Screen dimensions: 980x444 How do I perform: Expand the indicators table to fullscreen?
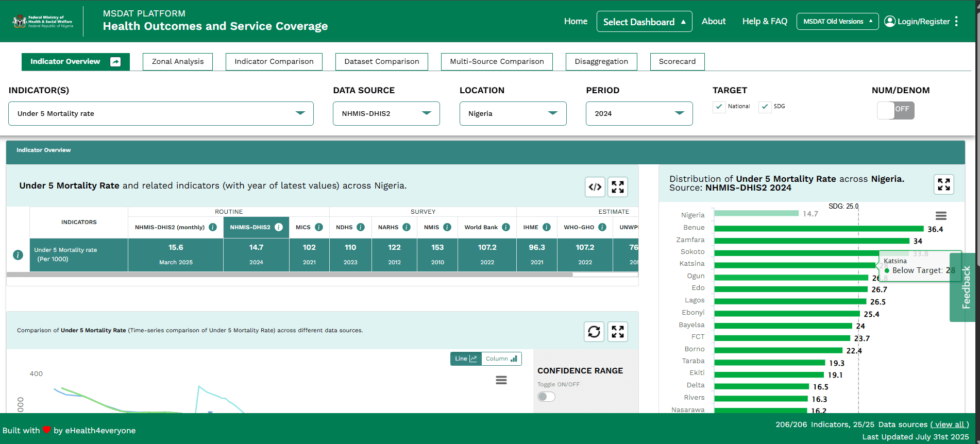click(x=617, y=187)
